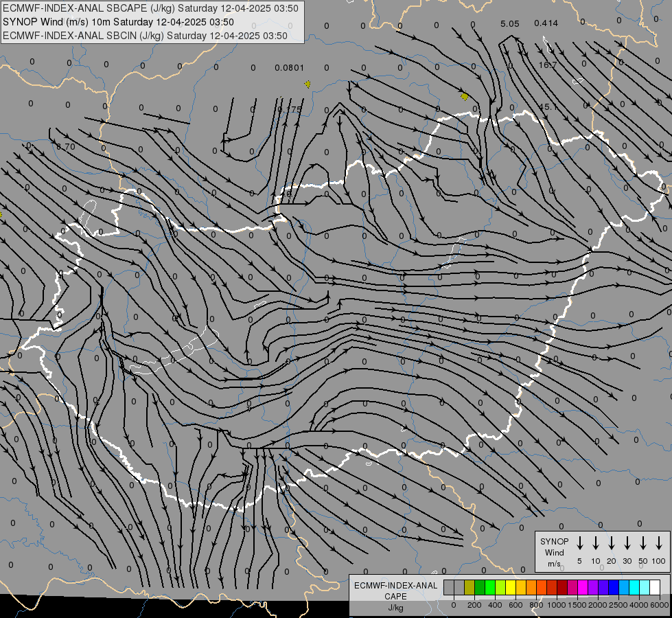Click the 16.7 value on the map

(x=548, y=65)
